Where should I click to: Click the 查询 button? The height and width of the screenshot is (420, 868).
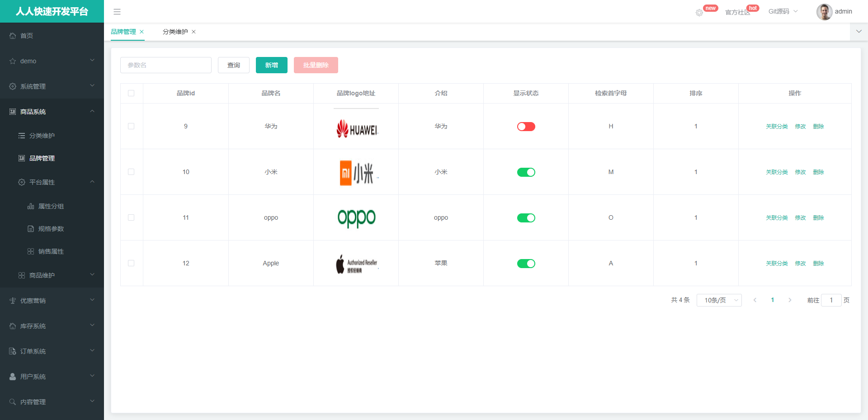tap(234, 65)
